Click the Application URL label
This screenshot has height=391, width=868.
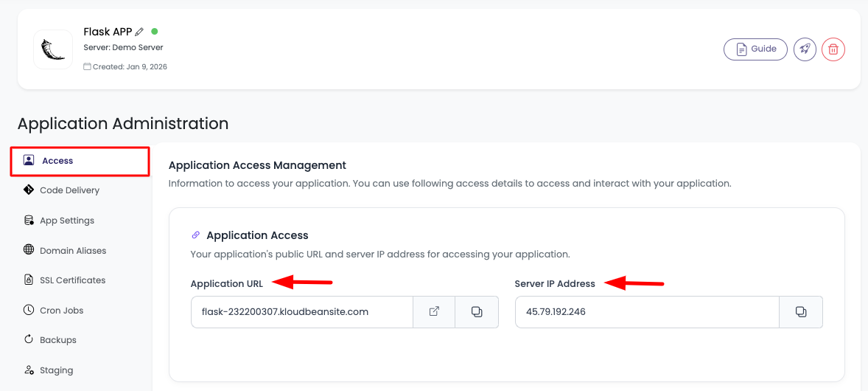(227, 283)
